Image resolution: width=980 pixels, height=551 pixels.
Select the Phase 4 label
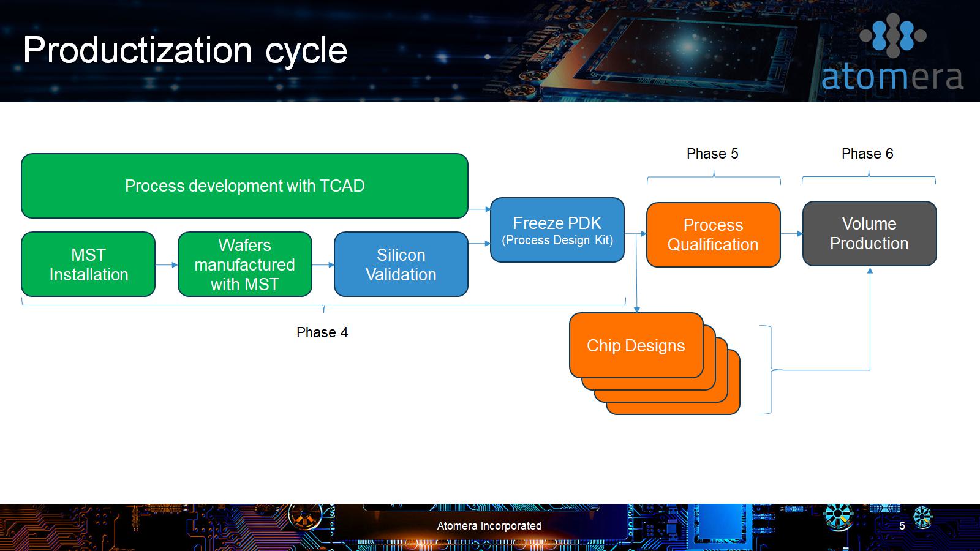[x=322, y=332]
